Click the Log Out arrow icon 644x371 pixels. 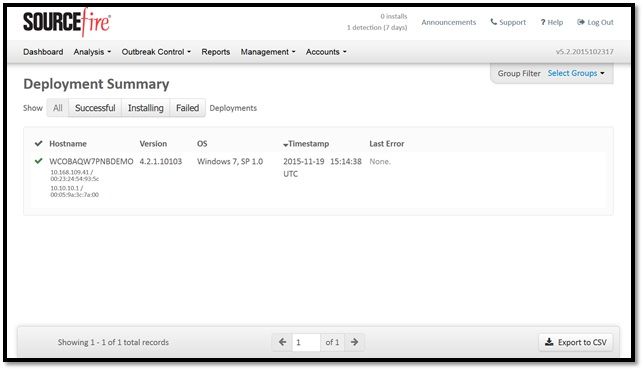(581, 22)
